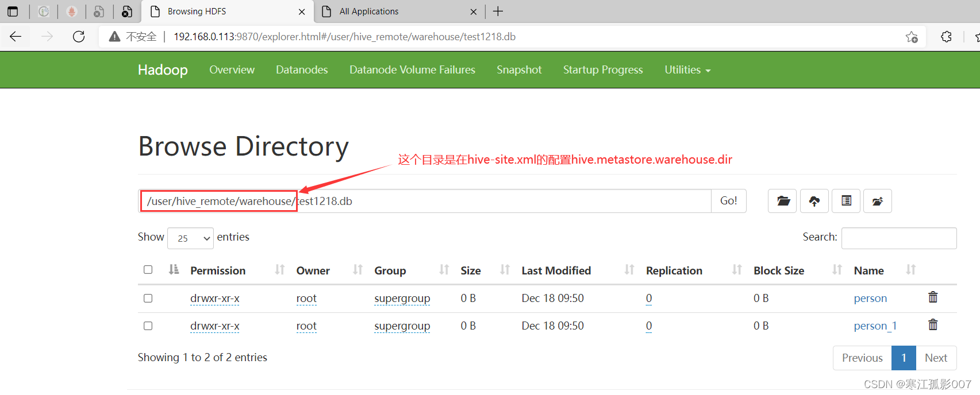The width and height of the screenshot is (980, 395).
Task: Open a new browser tab with plus icon
Action: (498, 11)
